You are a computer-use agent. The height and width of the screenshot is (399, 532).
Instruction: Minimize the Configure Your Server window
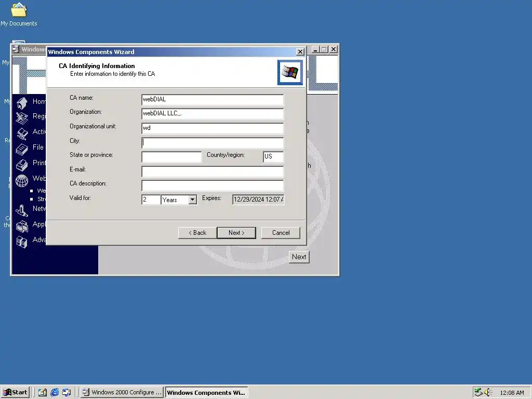[x=315, y=49]
